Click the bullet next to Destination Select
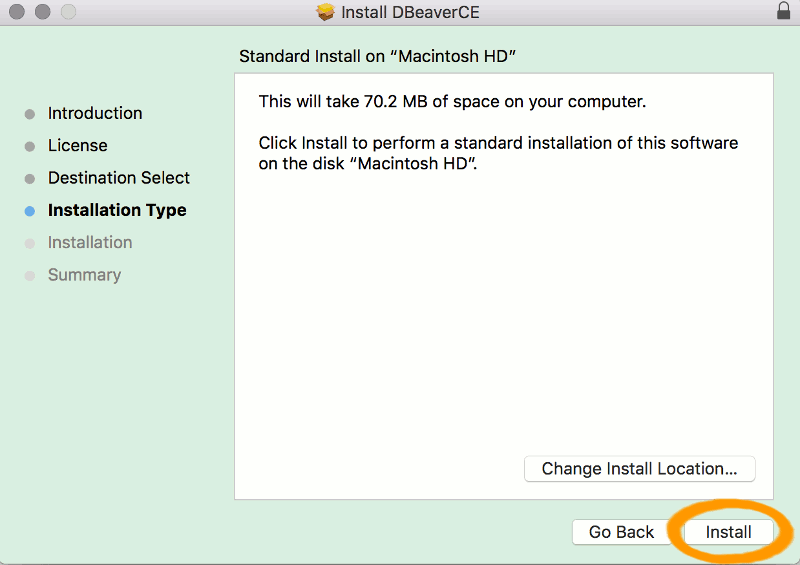Viewport: 800px width, 565px height. 30,179
